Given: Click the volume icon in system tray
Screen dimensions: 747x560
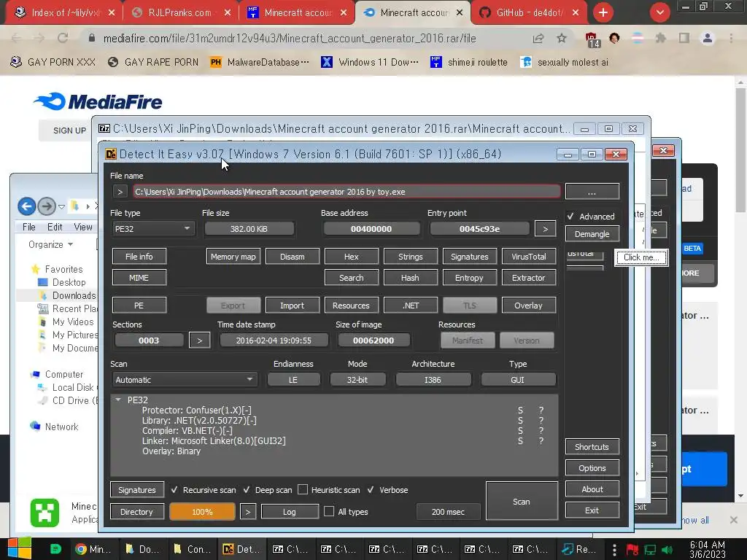Looking at the screenshot, I should tap(667, 550).
